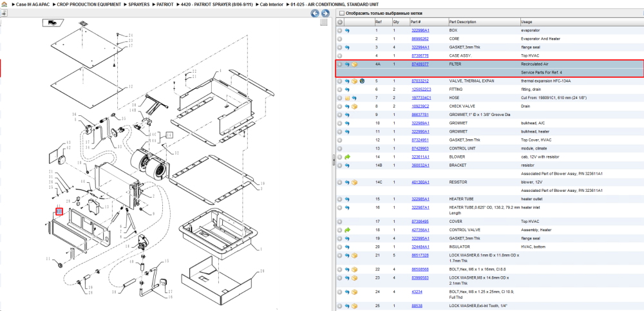
Task: Click package icon in ref 21 LOCK WASHER row
Action: 354,256
